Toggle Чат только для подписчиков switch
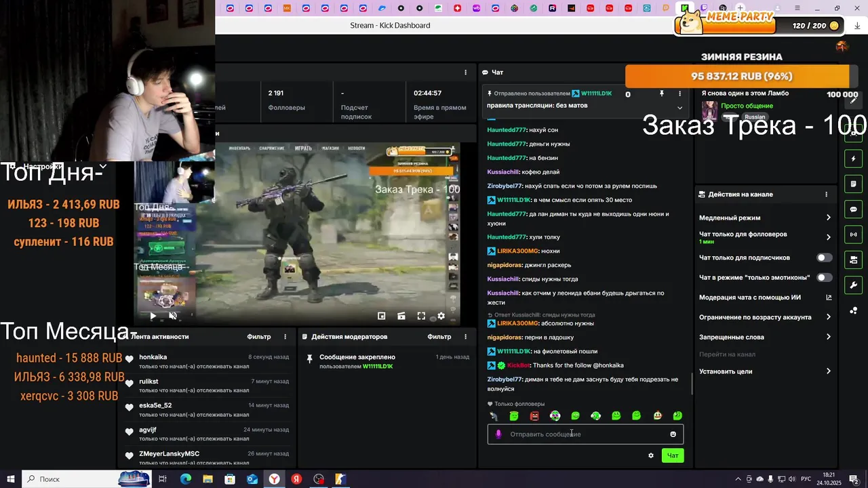 tap(824, 258)
